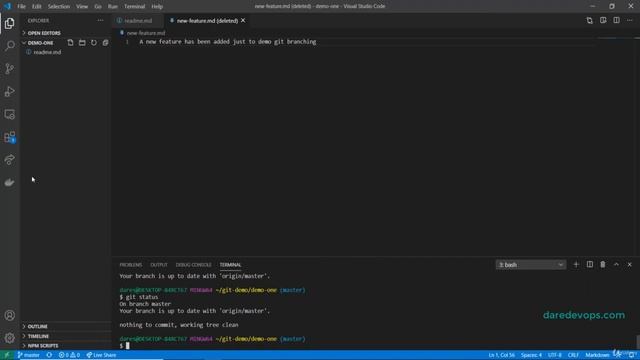Switch to the Problems panel tab
Screen dimensions: 640x360
[131, 264]
